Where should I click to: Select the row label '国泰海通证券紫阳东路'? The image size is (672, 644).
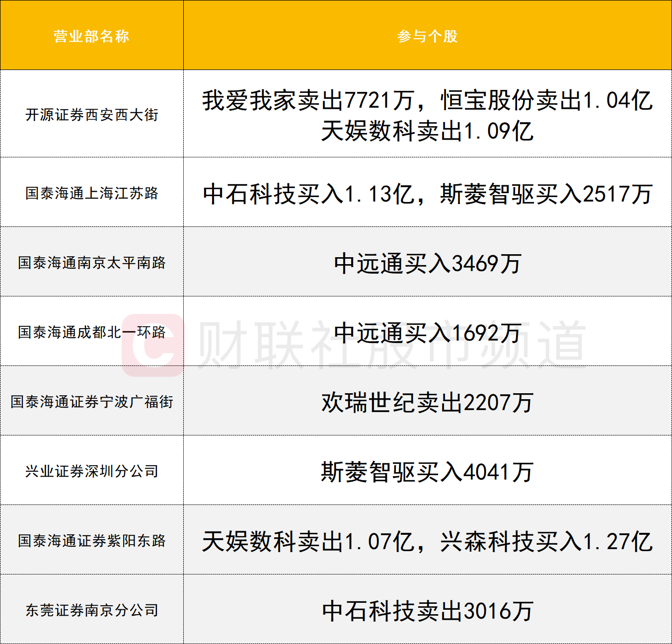(92, 541)
